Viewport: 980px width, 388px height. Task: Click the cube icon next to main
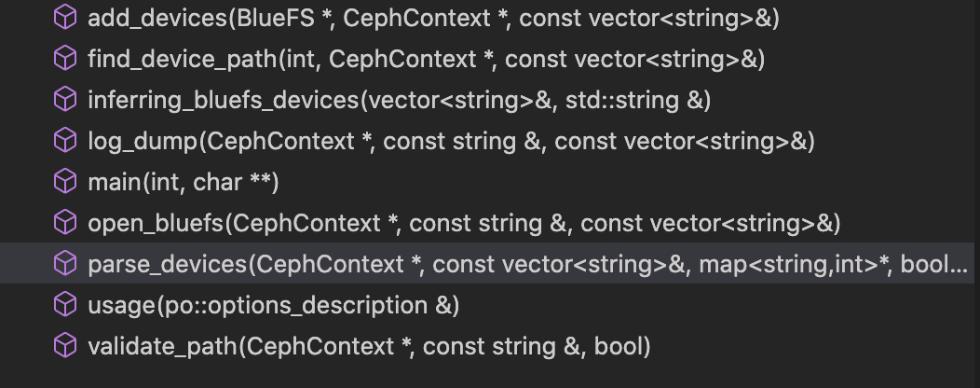coord(64,182)
